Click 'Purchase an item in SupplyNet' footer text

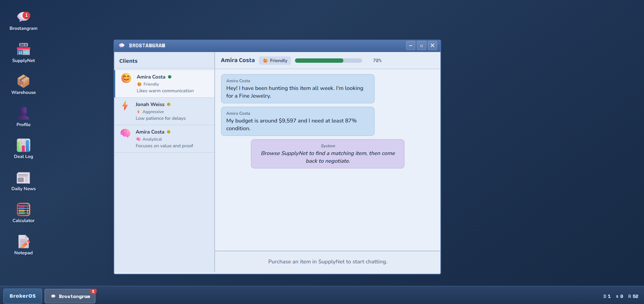click(328, 262)
